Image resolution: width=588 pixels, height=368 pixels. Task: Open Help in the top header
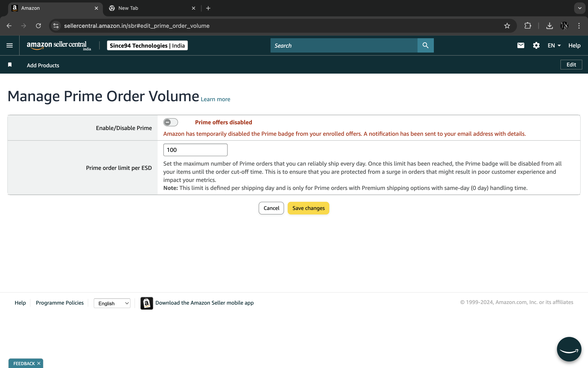coord(574,46)
